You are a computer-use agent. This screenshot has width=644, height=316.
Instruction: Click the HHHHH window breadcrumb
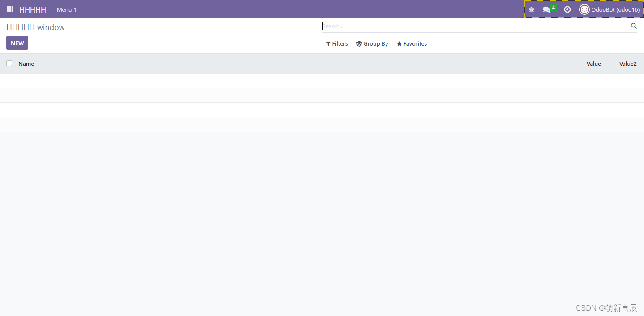35,27
